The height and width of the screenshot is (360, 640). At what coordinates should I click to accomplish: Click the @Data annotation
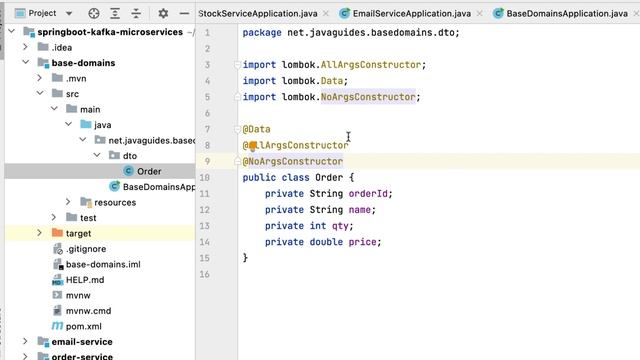[x=256, y=129]
